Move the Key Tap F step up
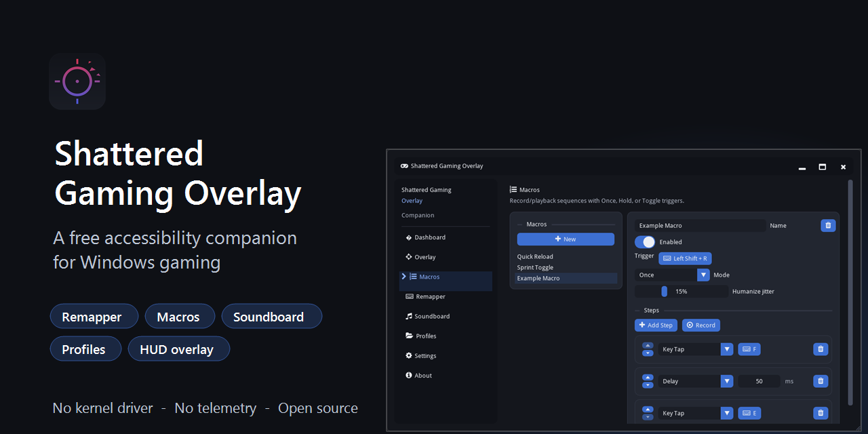 [x=648, y=346]
